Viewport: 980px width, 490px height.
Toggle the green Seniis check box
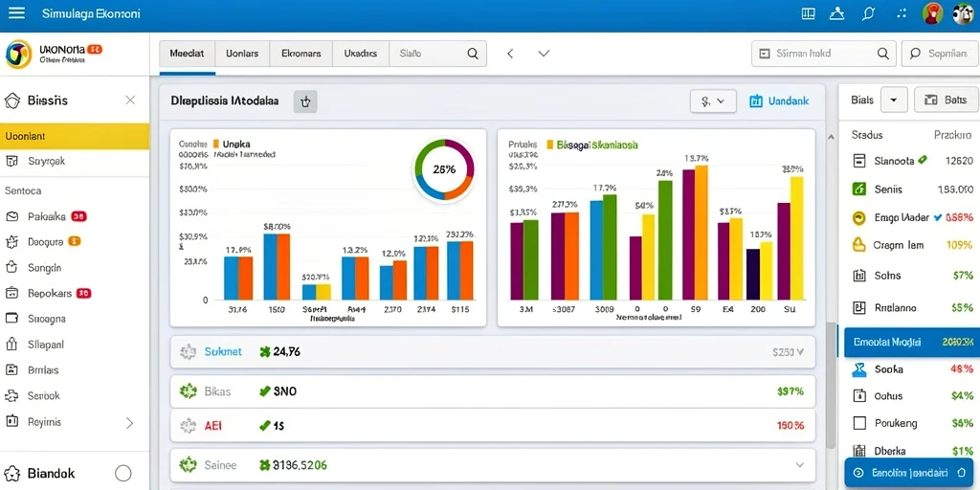[x=859, y=189]
